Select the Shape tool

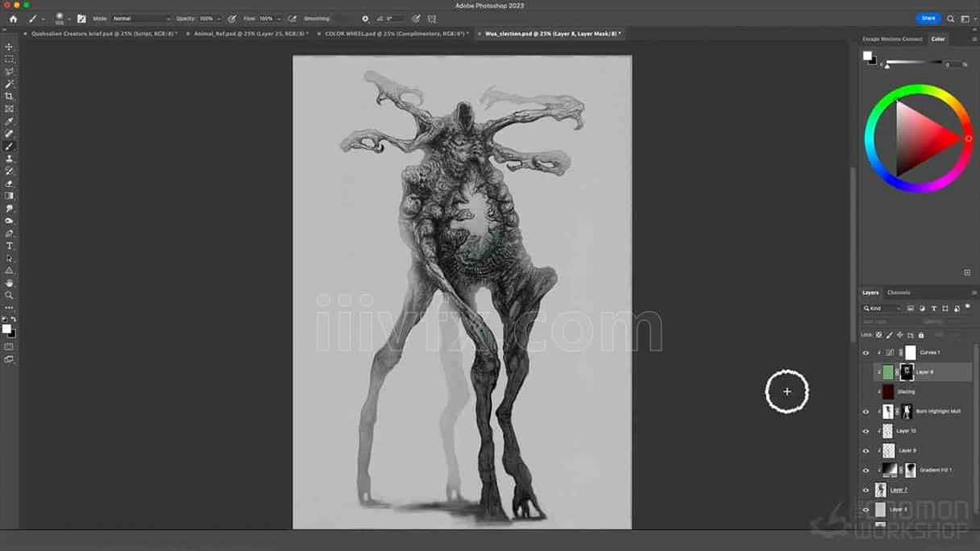click(10, 271)
